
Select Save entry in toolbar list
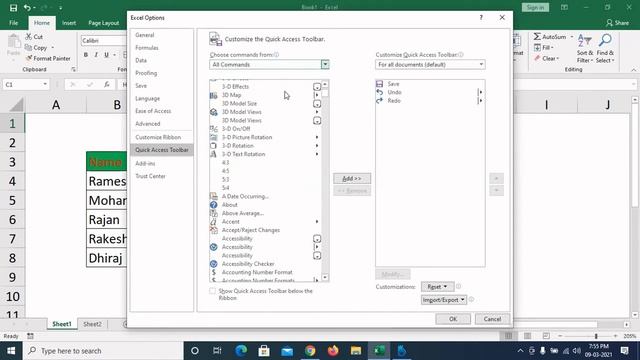coord(430,84)
